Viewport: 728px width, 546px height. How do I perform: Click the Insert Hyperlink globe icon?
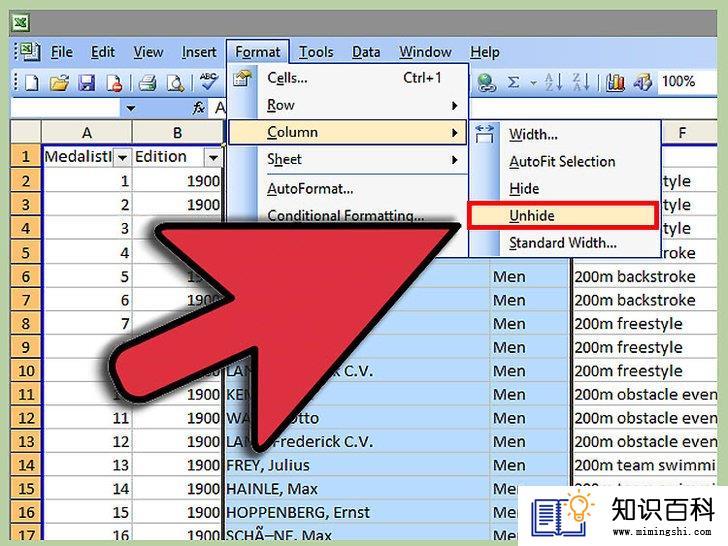pos(486,83)
